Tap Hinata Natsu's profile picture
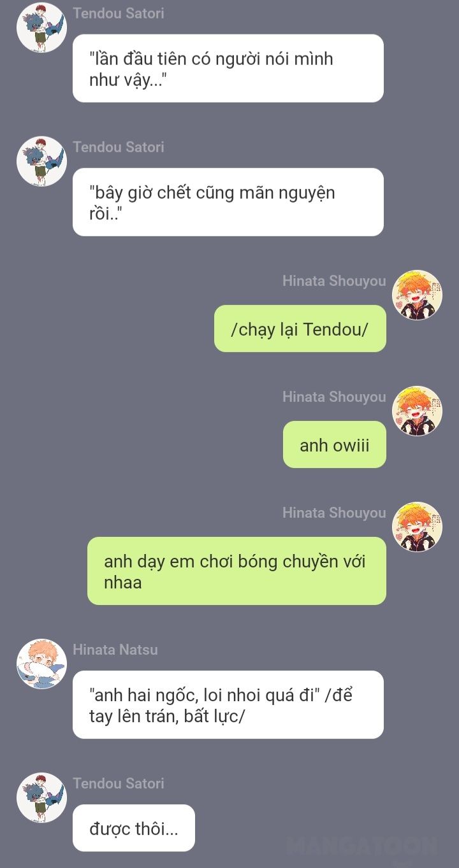Image resolution: width=459 pixels, height=868 pixels. click(41, 664)
